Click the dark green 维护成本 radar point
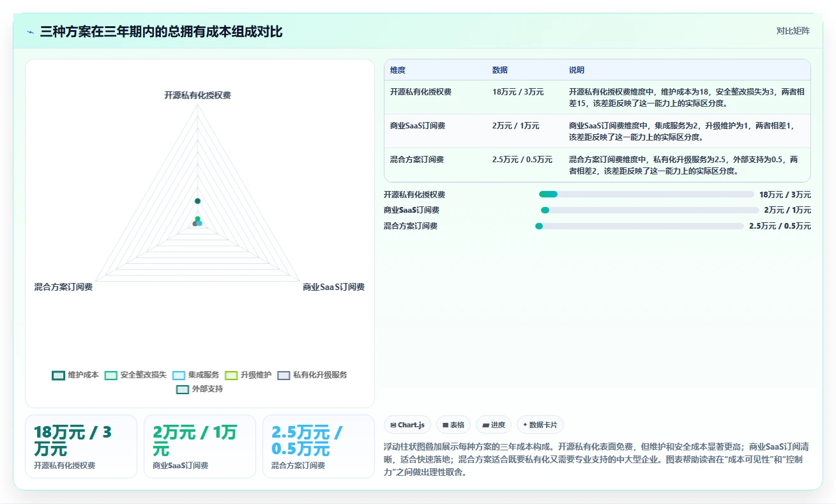 197,201
